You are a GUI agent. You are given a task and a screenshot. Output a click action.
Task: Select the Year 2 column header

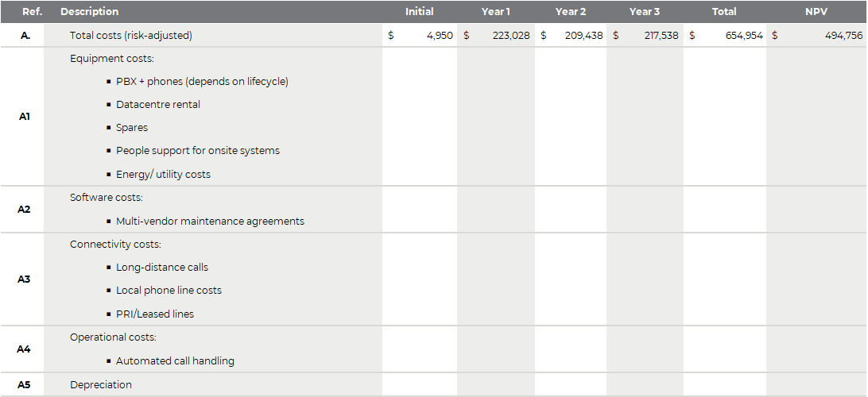571,12
